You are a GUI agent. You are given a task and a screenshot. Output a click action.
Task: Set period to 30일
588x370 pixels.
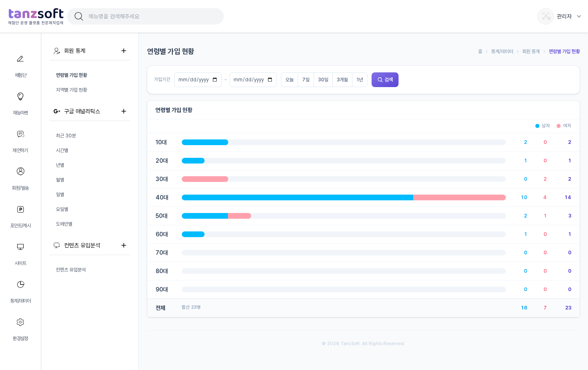(323, 80)
